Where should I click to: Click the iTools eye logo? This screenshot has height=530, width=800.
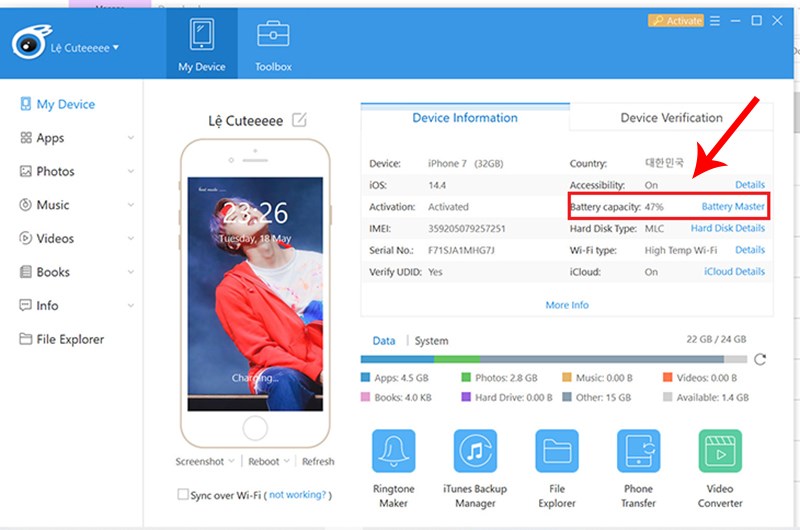click(30, 42)
